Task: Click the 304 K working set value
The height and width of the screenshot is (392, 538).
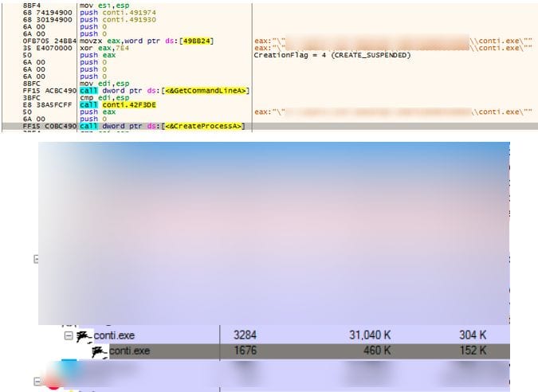Action: click(473, 335)
